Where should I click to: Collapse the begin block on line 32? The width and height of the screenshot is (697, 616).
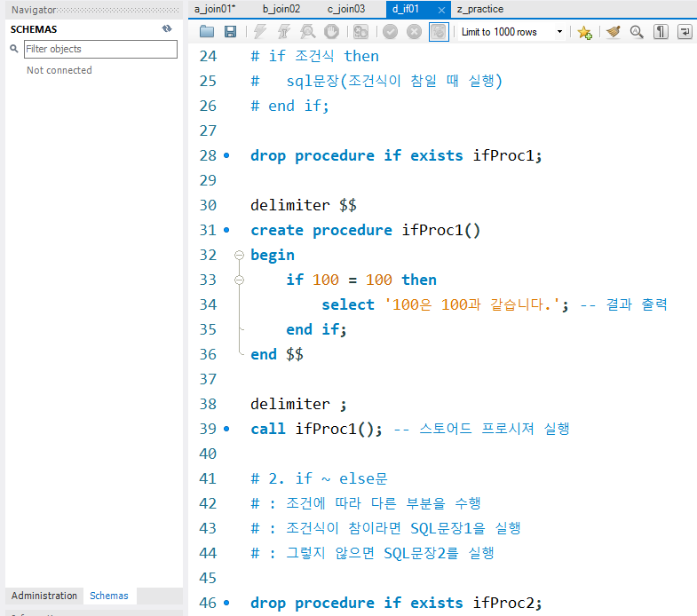[x=239, y=255]
